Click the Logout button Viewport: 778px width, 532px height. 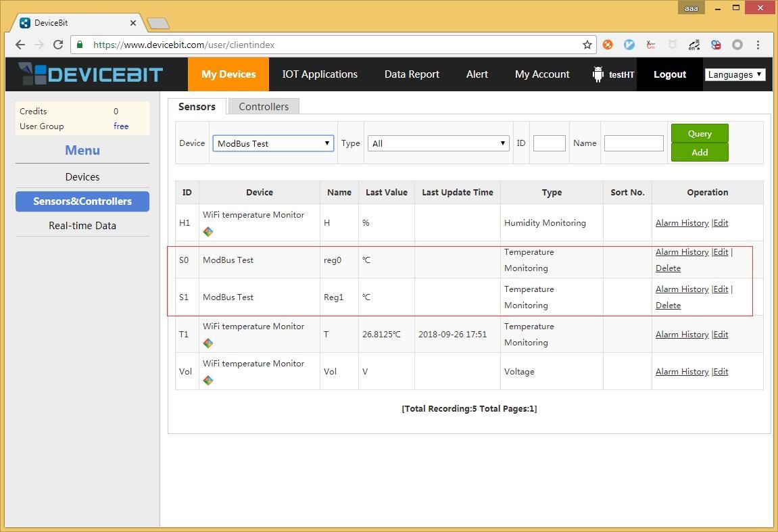pos(669,74)
